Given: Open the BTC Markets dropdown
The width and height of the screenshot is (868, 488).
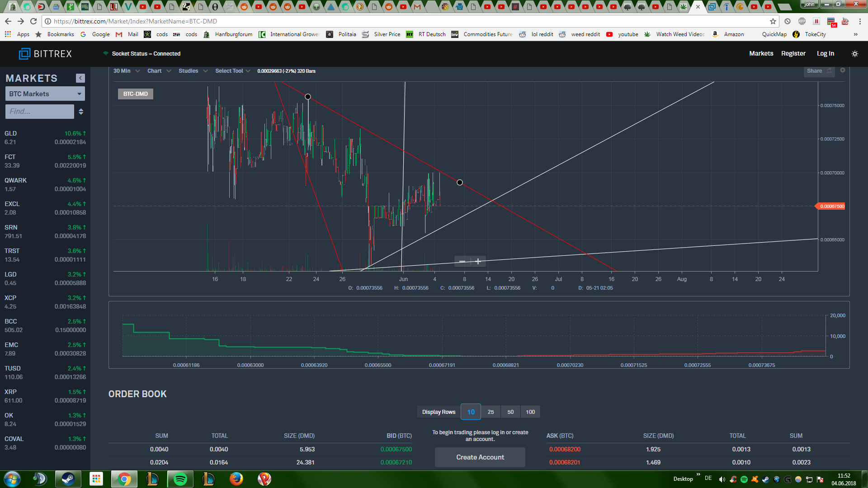Looking at the screenshot, I should click(x=45, y=94).
